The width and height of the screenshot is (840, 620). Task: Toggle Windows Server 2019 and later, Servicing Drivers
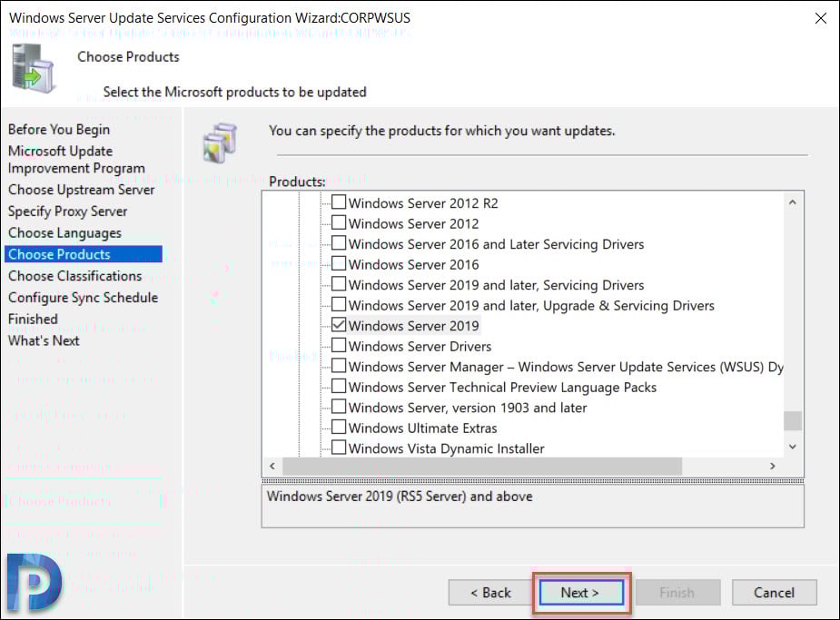pyautogui.click(x=338, y=284)
